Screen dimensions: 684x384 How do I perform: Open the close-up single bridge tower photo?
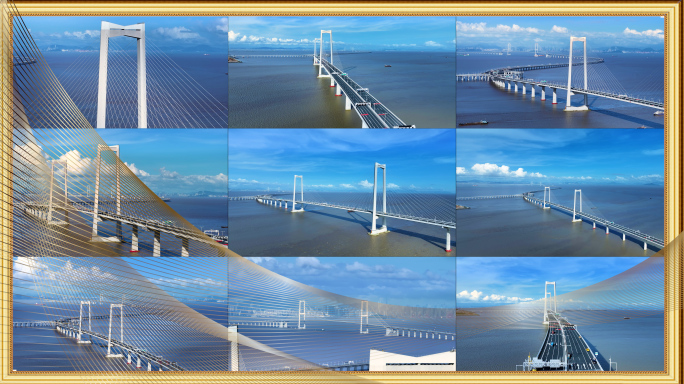point(120,72)
